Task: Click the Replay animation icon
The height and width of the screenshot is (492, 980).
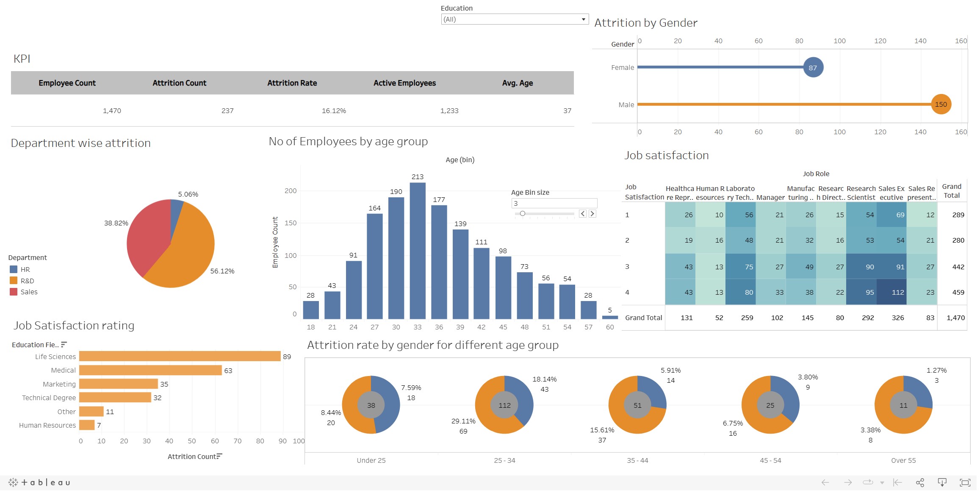Action: (868, 482)
